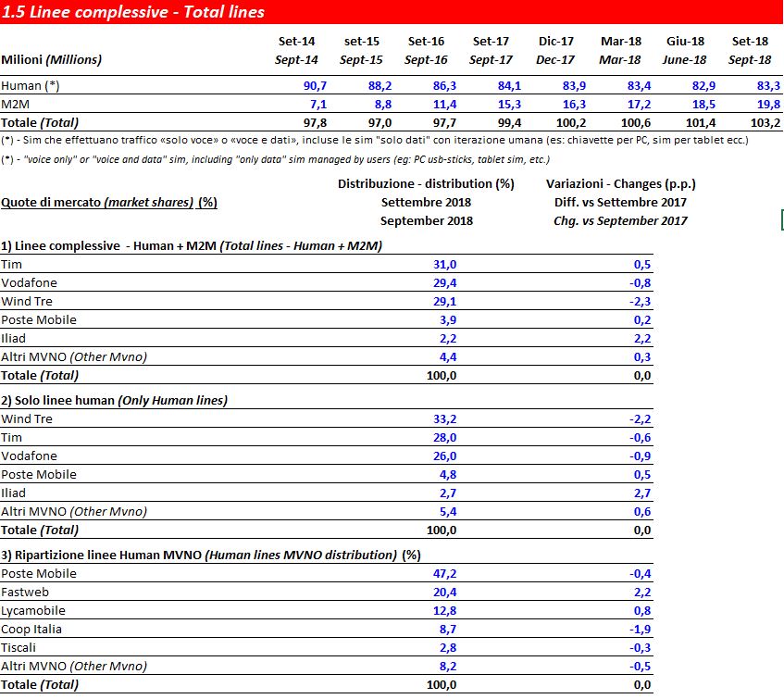
Task: Click the Tiscali row label
Action: [19, 648]
